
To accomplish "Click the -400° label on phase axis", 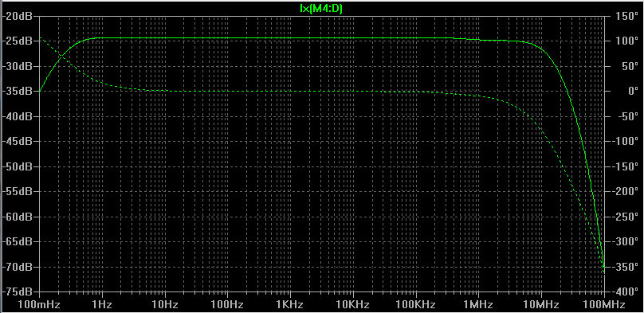I will [624, 291].
